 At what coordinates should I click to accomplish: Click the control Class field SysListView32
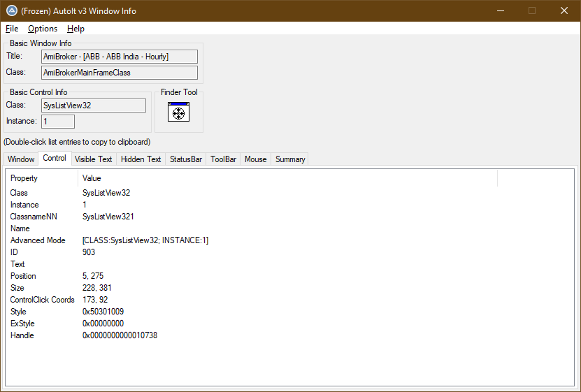click(94, 106)
